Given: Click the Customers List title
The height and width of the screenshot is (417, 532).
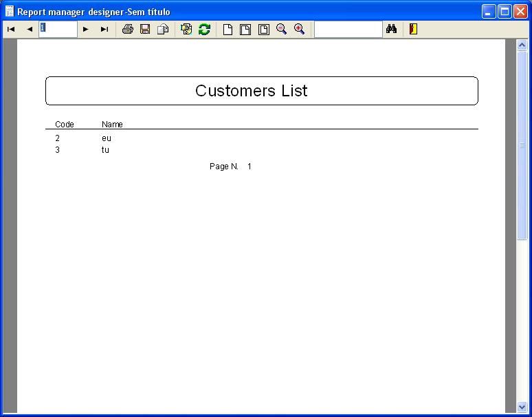Looking at the screenshot, I should coord(252,91).
